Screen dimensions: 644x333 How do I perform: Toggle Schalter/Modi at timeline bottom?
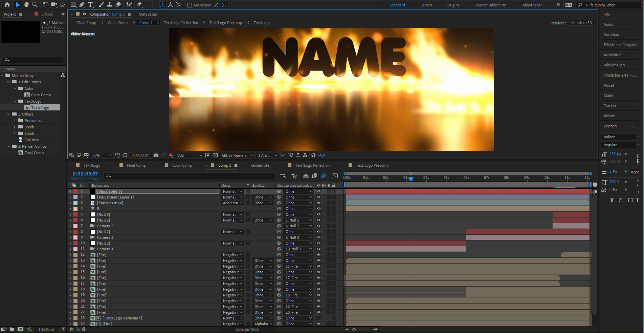click(247, 329)
